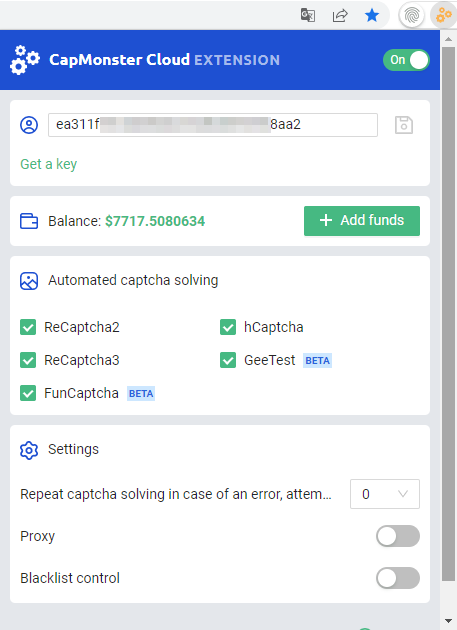Open the translate page icon in browser toolbar
This screenshot has width=457, height=630.
[308, 16]
